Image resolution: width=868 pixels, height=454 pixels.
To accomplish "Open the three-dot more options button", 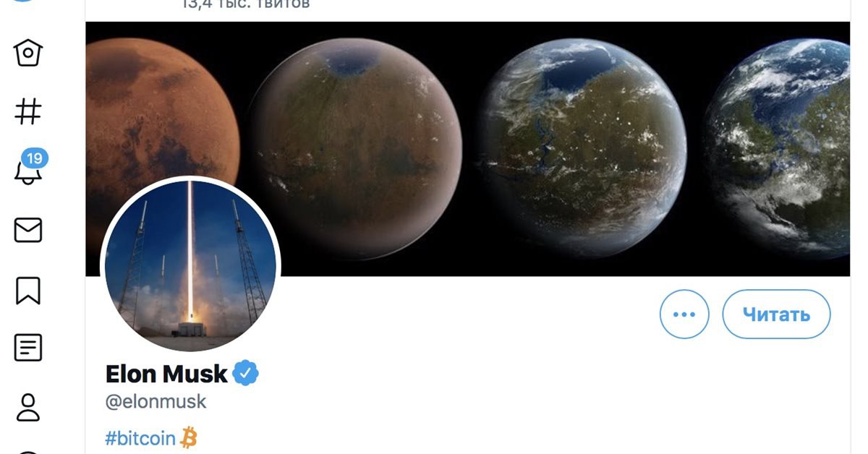I will [684, 314].
